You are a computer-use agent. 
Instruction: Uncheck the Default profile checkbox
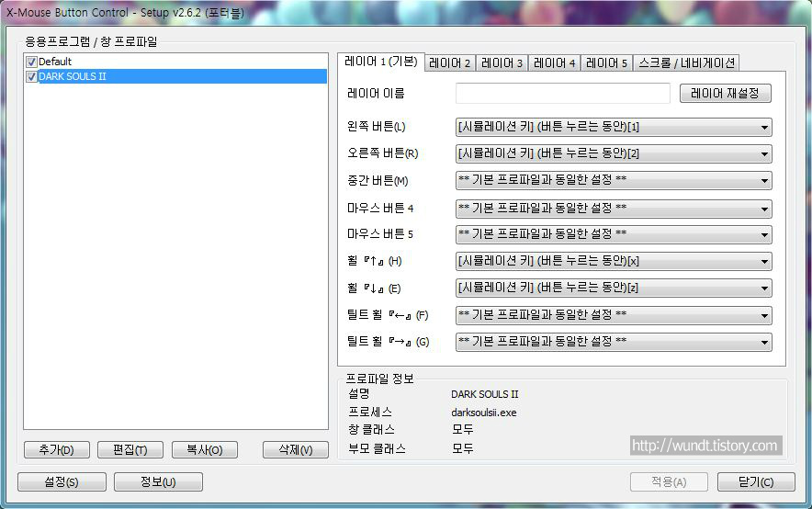click(31, 62)
